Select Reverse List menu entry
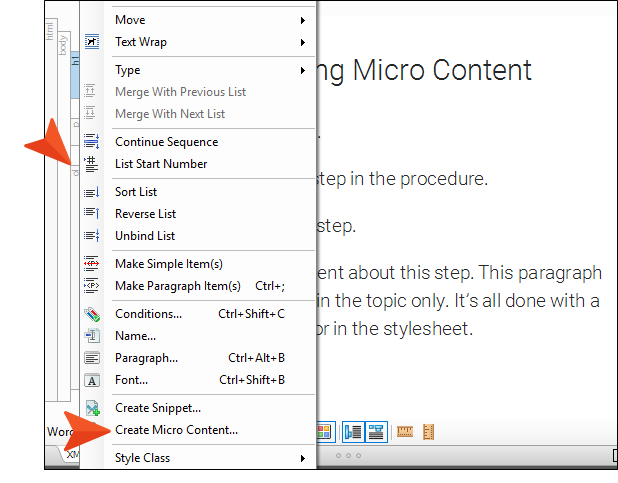The image size is (618, 483). coord(145,214)
